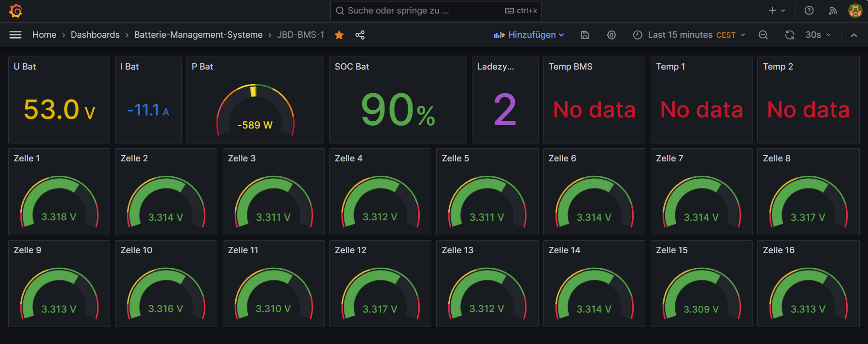The width and height of the screenshot is (868, 344).
Task: Navigate to Batterie-Management-Systeme folder breadcrumb
Action: tap(198, 35)
